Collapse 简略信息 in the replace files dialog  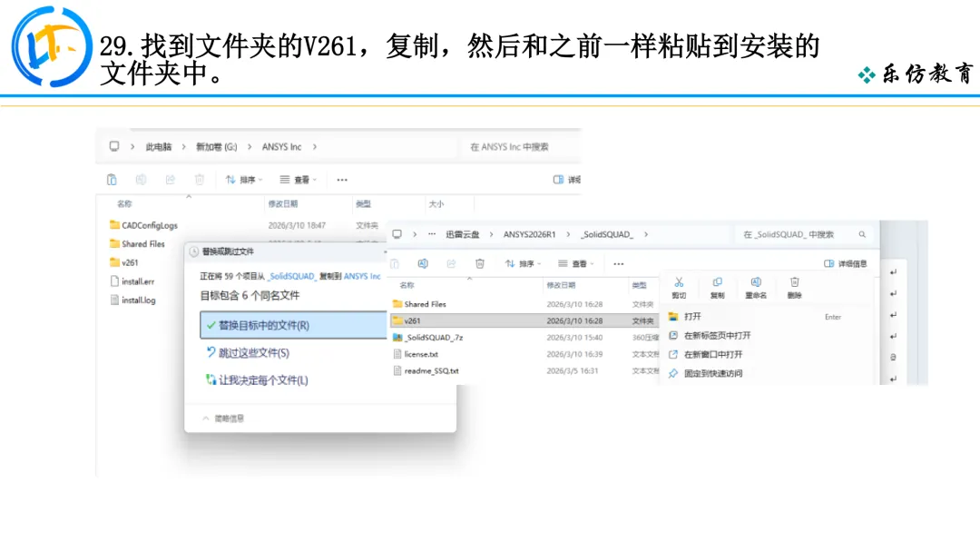point(223,419)
